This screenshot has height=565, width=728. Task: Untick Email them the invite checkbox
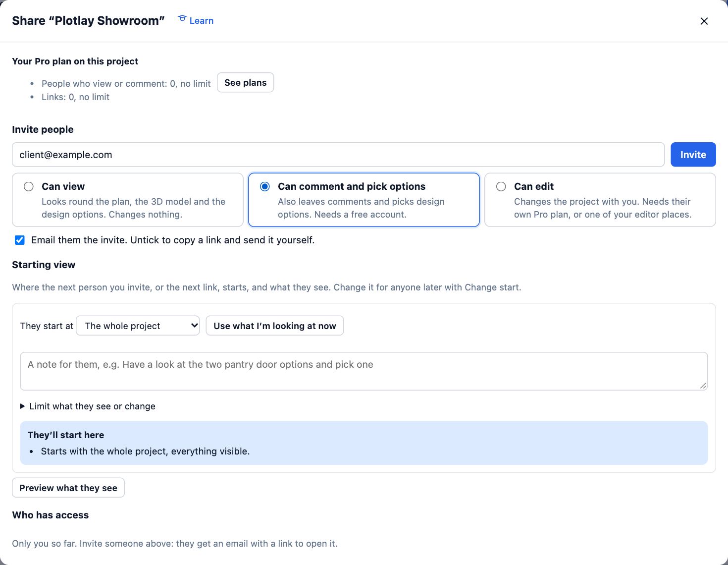(20, 240)
